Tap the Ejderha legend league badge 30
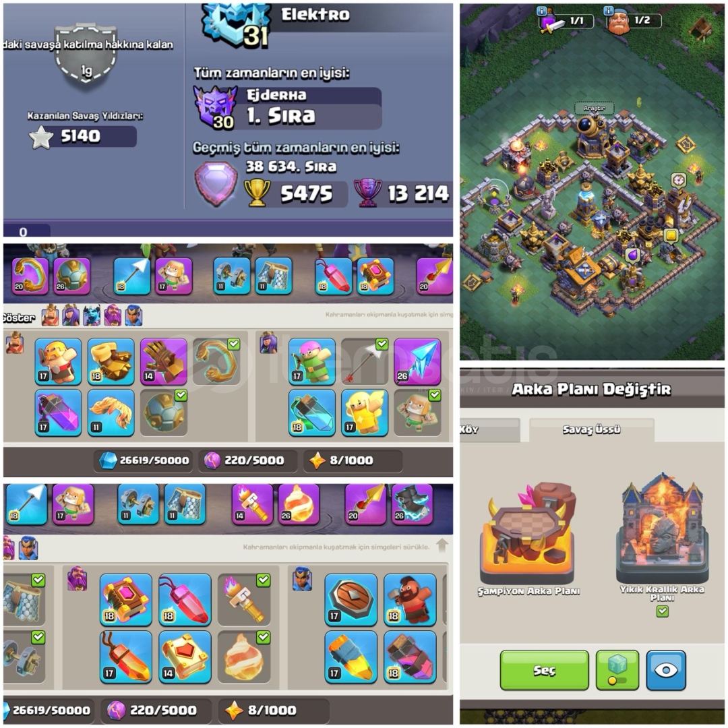Image resolution: width=728 pixels, height=728 pixels. pyautogui.click(x=216, y=107)
